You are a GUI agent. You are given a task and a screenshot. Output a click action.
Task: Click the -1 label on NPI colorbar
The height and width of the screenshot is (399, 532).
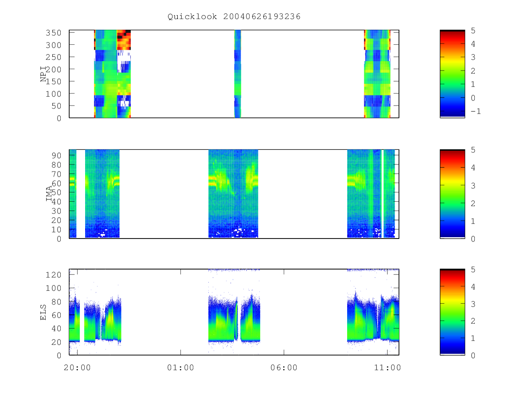click(x=475, y=111)
